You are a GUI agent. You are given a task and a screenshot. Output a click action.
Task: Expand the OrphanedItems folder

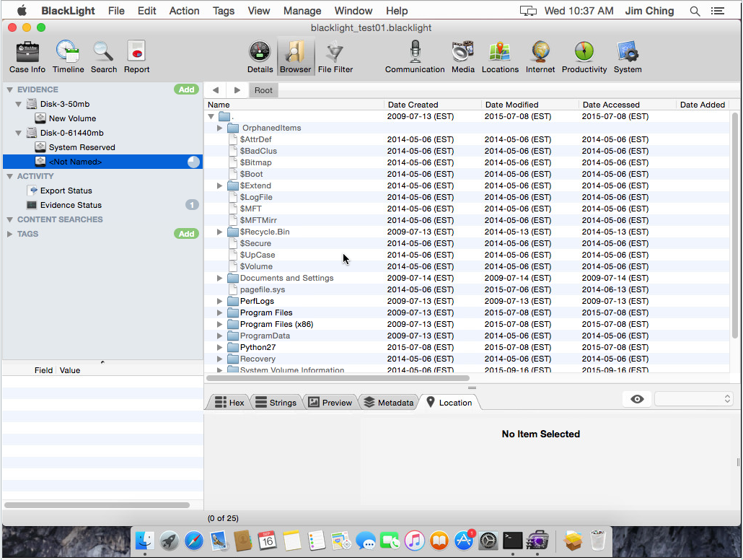[219, 128]
